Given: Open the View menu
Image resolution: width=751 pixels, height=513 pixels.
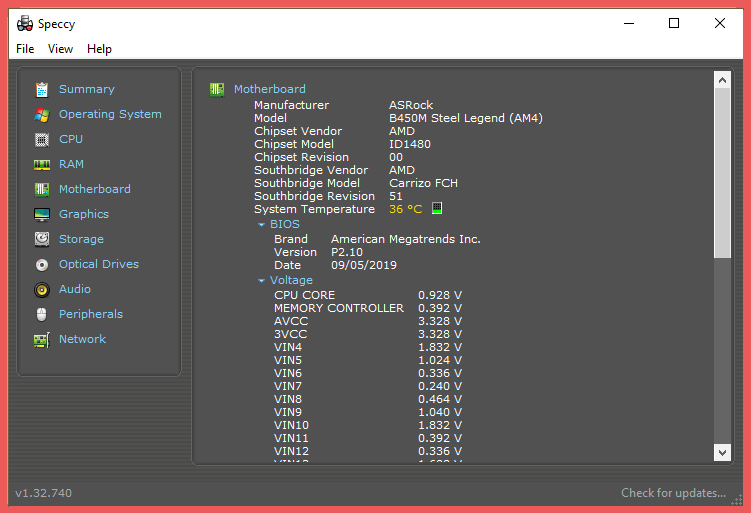Looking at the screenshot, I should [x=60, y=49].
